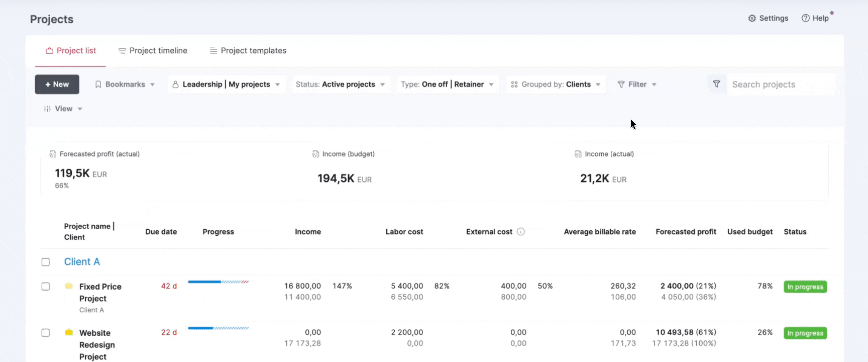The height and width of the screenshot is (362, 868).
Task: Switch to Project timeline tab
Action: tap(153, 51)
